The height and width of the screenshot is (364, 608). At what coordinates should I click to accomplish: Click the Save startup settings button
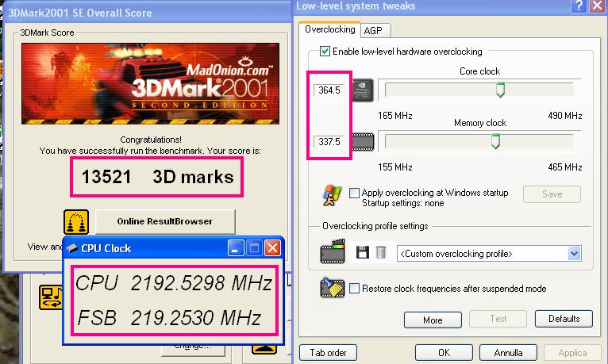pos(552,194)
